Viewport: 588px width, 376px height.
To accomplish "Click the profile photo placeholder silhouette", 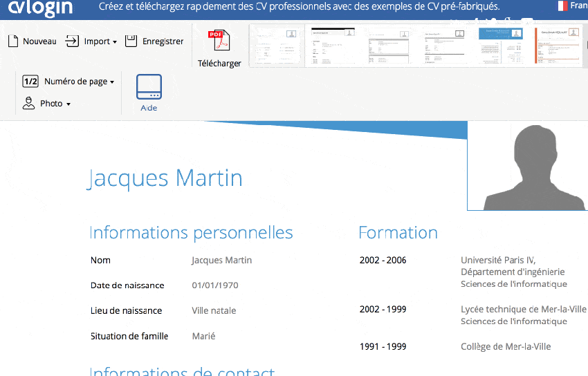I will point(533,167).
